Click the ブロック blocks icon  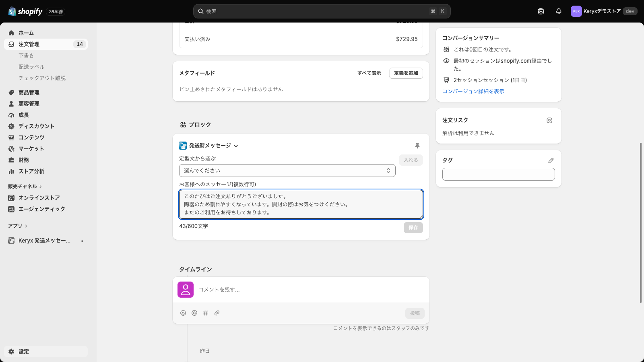tap(183, 125)
